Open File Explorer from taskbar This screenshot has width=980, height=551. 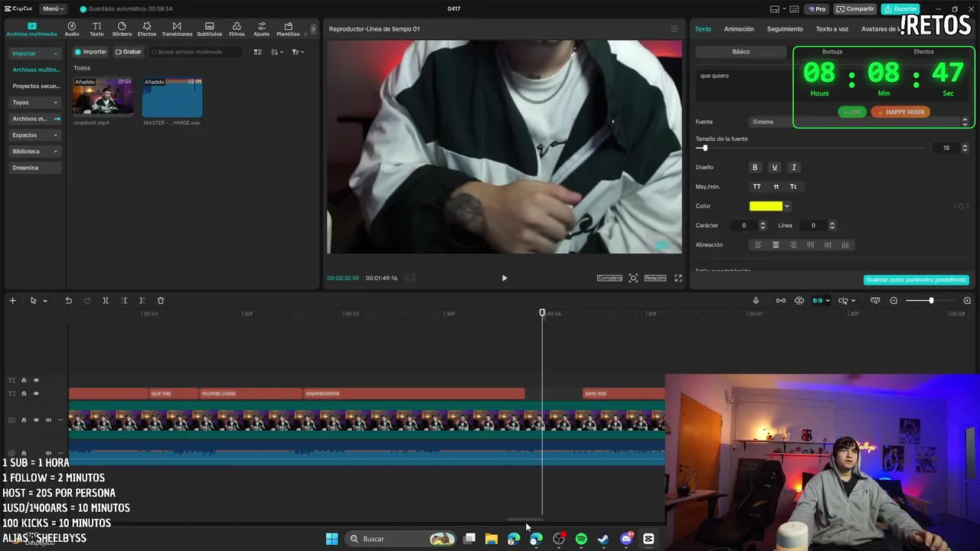492,539
